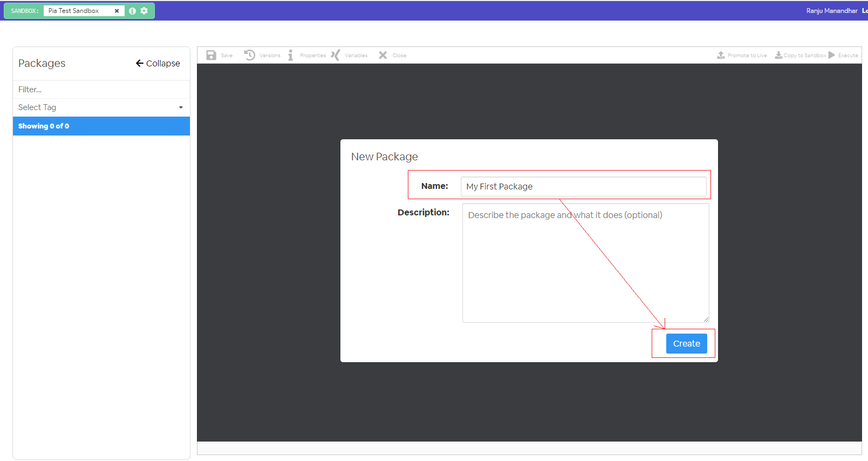Screen dimensions: 868x461
Task: Open Versions history icon
Action: [250, 55]
